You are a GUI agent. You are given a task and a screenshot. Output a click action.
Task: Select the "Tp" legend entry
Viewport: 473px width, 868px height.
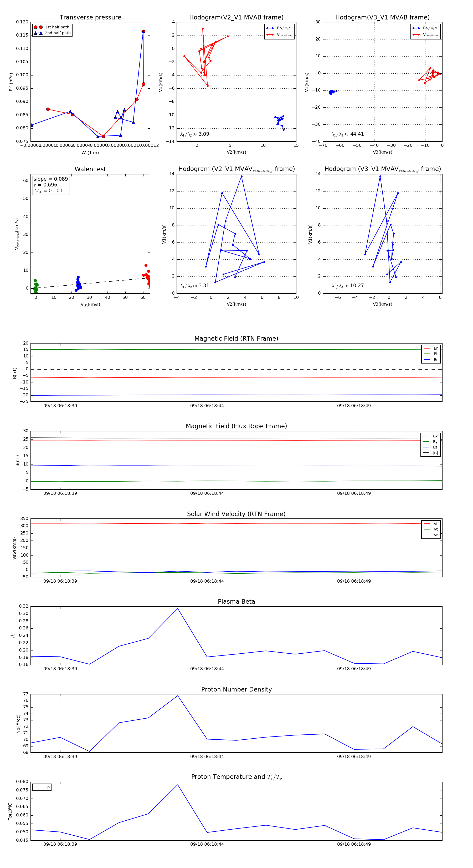click(x=42, y=787)
